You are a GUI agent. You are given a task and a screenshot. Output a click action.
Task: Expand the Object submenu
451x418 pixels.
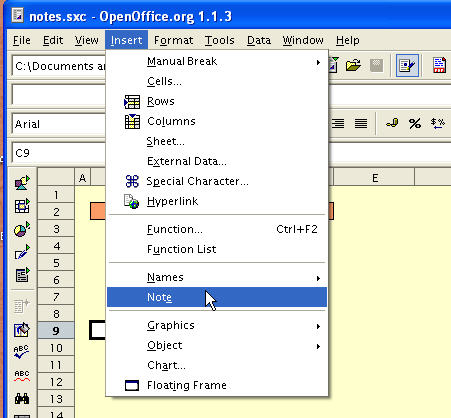tap(318, 346)
